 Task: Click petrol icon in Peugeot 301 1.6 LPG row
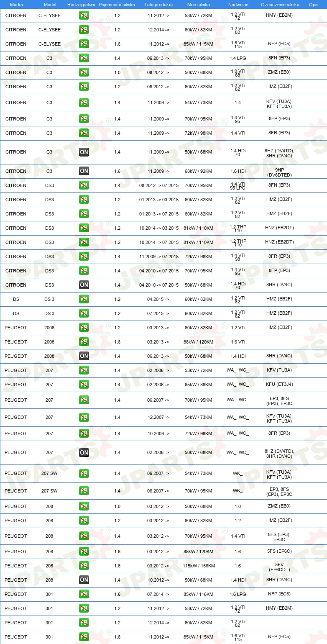click(x=84, y=594)
